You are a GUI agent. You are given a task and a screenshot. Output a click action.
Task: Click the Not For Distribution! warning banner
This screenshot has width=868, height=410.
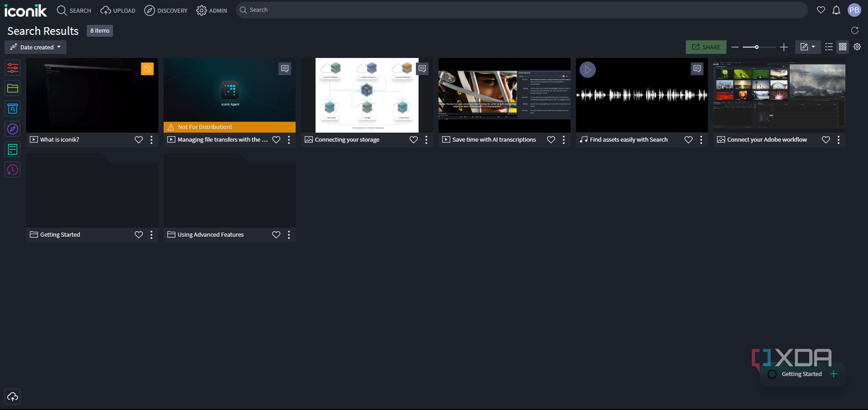[230, 127]
